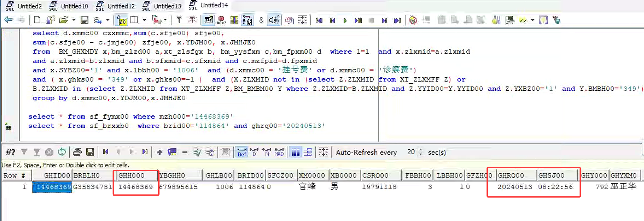The height and width of the screenshot is (221, 644).
Task: Click the XM0000 column header
Action: 313,175
